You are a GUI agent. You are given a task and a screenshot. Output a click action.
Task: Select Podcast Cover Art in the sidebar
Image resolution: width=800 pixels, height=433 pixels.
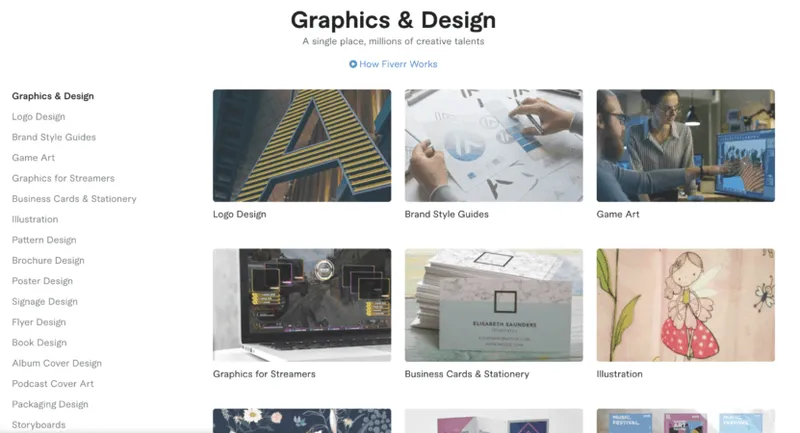[53, 384]
